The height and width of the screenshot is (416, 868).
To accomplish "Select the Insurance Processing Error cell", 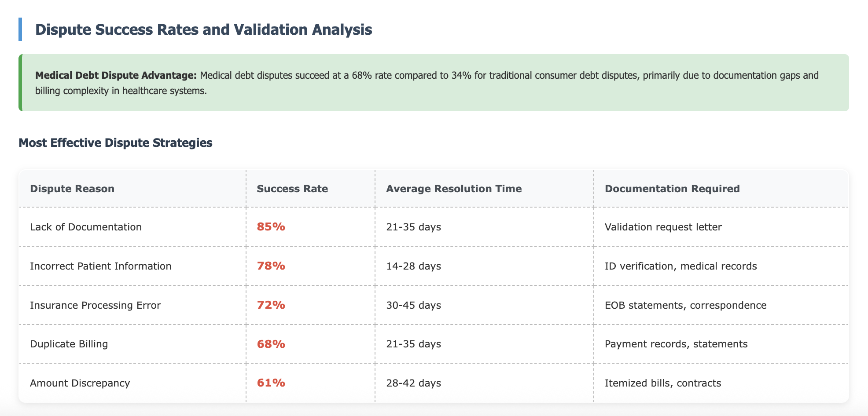I will [x=132, y=305].
